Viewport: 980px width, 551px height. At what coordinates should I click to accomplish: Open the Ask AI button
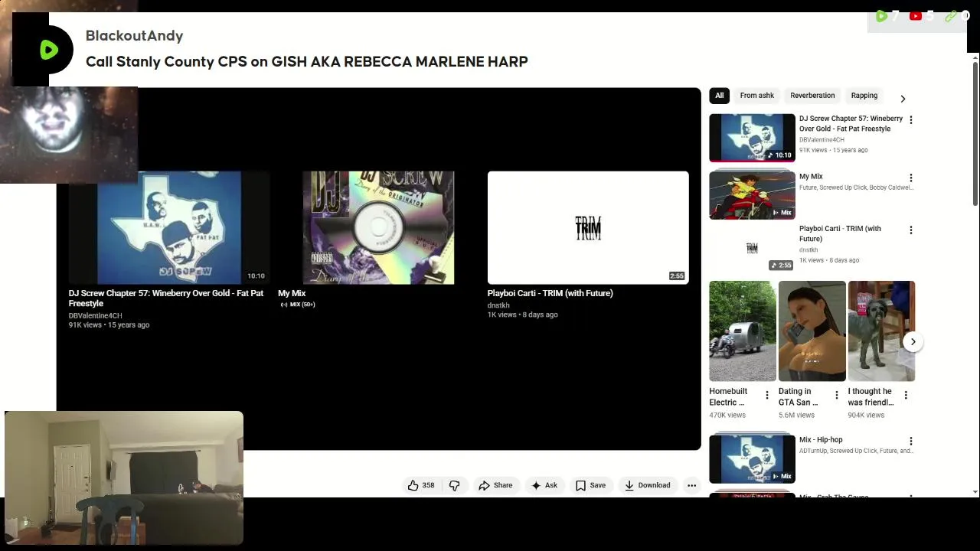544,485
